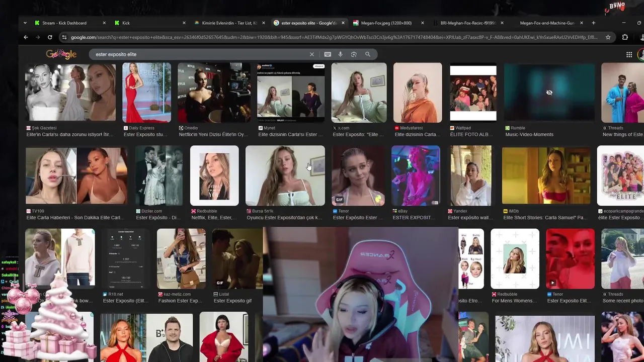Click the 'ester exposito elite' search field
The image size is (644, 362).
click(200, 54)
